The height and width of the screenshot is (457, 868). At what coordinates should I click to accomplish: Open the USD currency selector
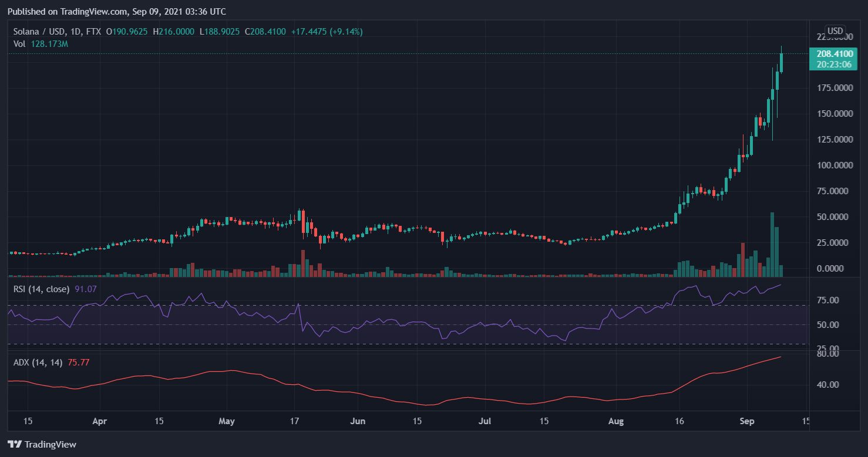pos(835,31)
